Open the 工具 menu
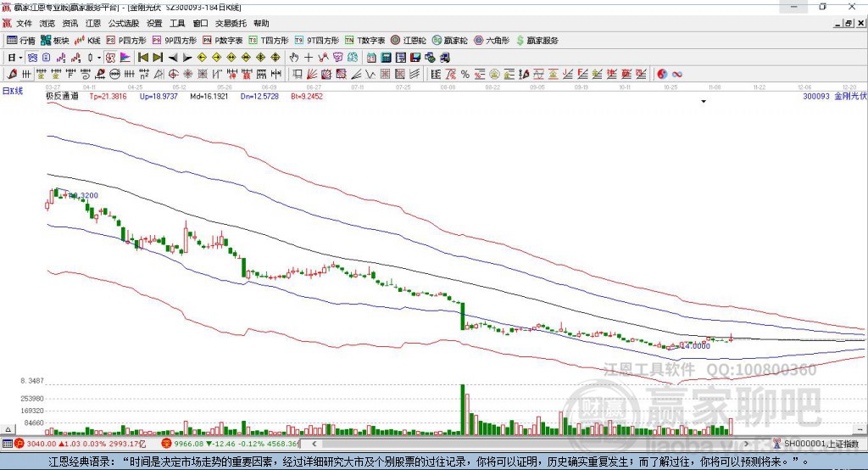 [x=177, y=23]
